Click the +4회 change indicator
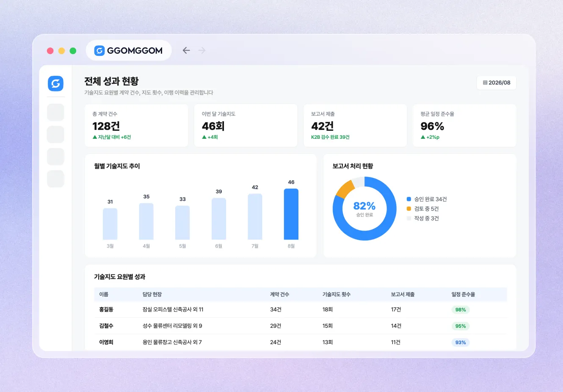 tap(210, 137)
